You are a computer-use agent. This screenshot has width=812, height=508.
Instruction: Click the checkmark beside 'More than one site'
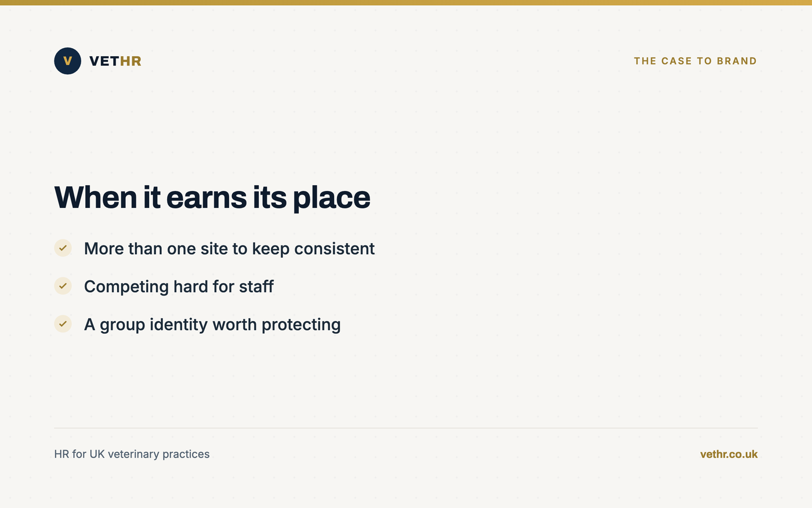point(63,248)
